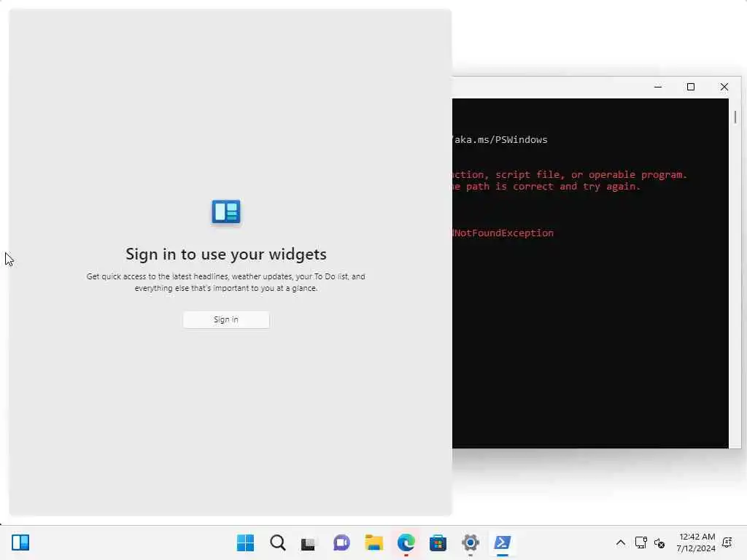The image size is (747, 560).
Task: Open Task View on the taskbar
Action: [x=309, y=543]
